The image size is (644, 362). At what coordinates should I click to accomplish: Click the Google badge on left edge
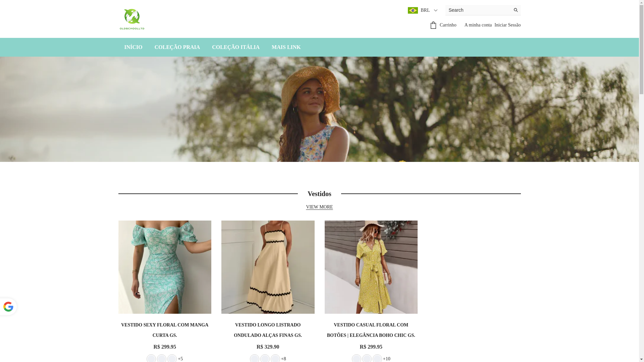click(x=8, y=306)
